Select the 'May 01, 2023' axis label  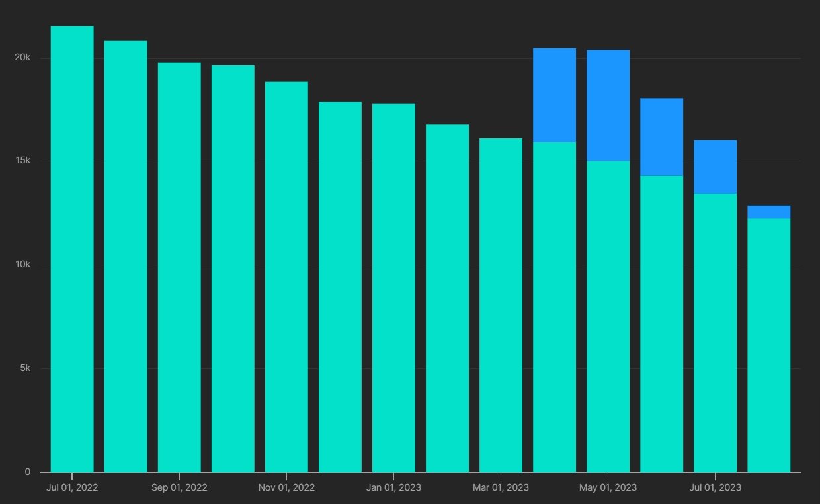point(608,488)
